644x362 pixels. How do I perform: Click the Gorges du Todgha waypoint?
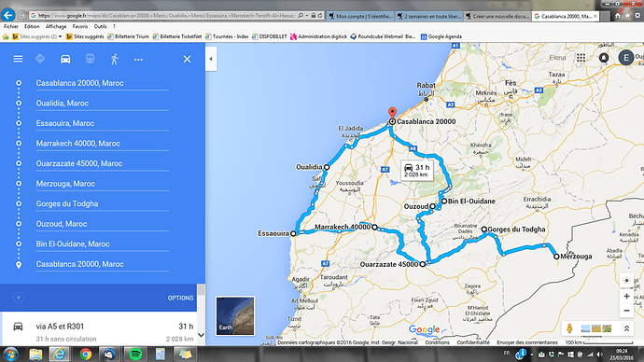pos(103,204)
